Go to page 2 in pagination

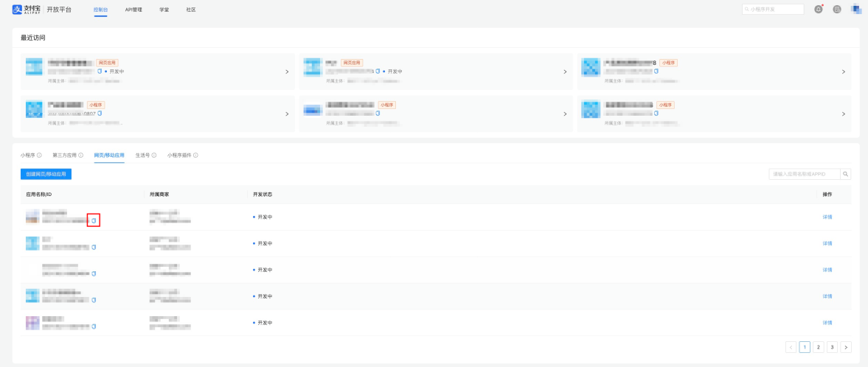(x=818, y=347)
